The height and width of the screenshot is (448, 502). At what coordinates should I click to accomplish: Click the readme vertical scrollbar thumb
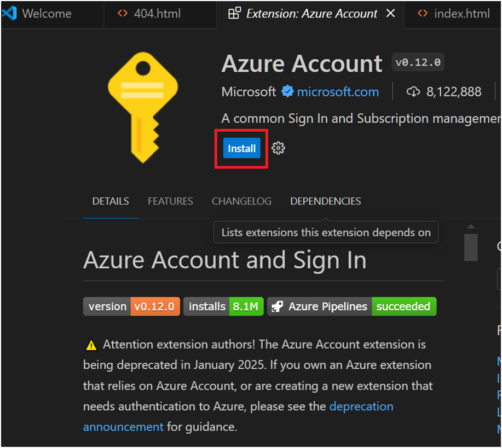[x=471, y=247]
